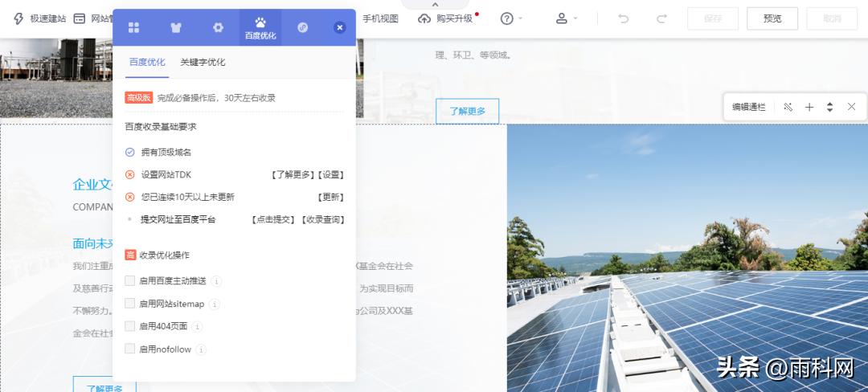Click the 收录优化操作 heading

coord(165,255)
